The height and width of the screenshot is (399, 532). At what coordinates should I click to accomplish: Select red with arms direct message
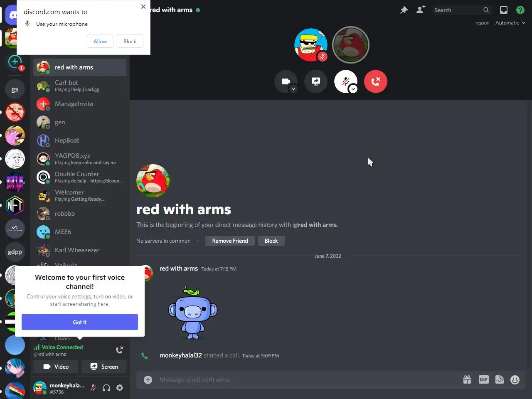tap(80, 67)
